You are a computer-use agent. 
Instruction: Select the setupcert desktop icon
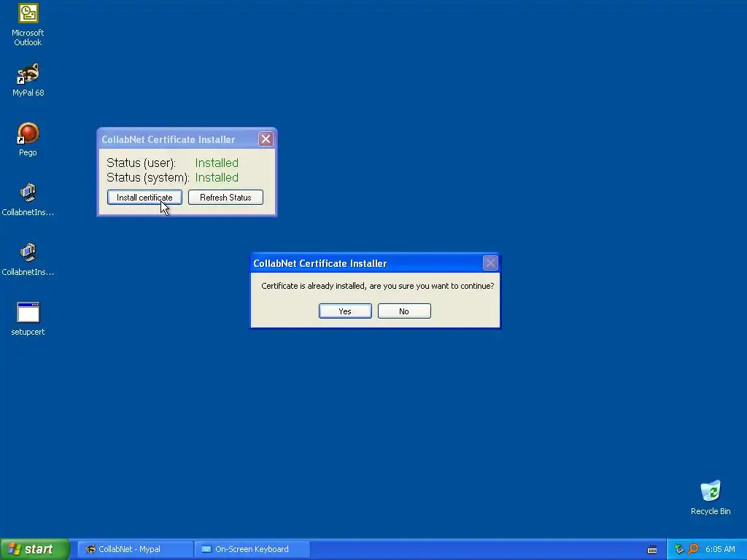(28, 319)
